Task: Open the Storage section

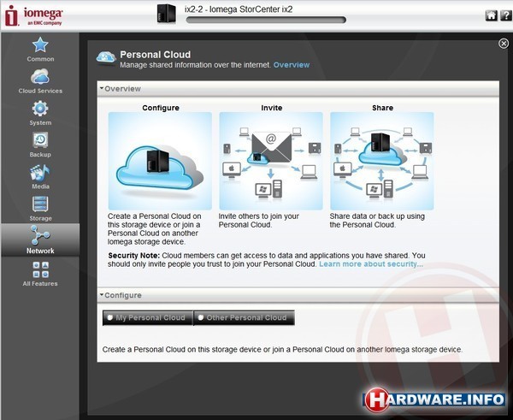Action: pyautogui.click(x=40, y=209)
